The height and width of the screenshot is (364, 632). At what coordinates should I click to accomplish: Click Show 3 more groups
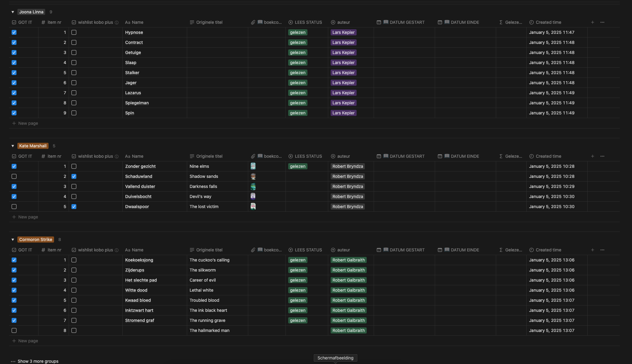(38, 361)
